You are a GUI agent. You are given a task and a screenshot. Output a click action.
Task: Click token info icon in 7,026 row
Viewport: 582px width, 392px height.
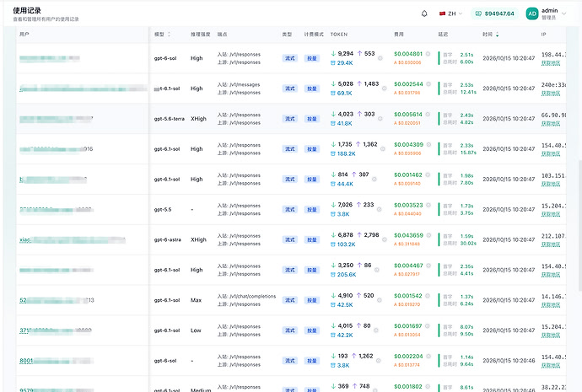[379, 210]
